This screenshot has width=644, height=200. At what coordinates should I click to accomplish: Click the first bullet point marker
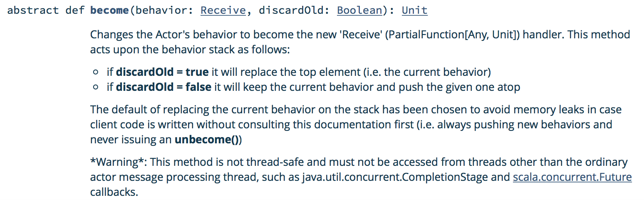click(x=96, y=72)
